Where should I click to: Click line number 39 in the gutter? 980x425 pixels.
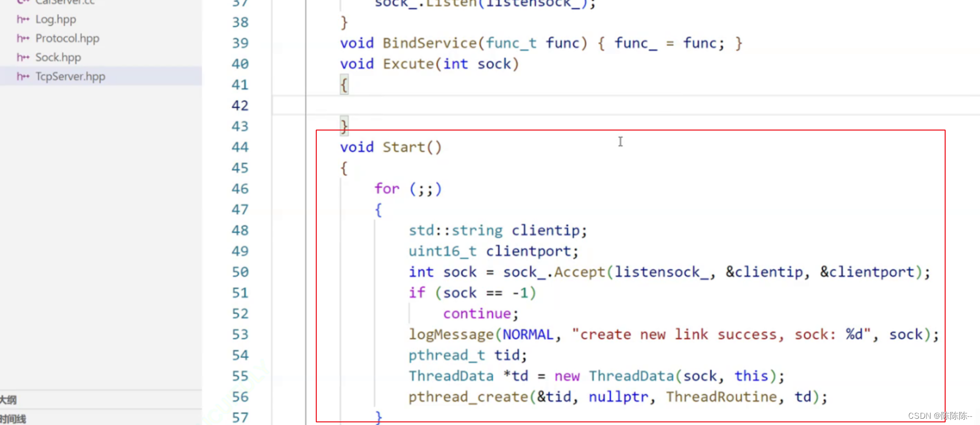[240, 43]
